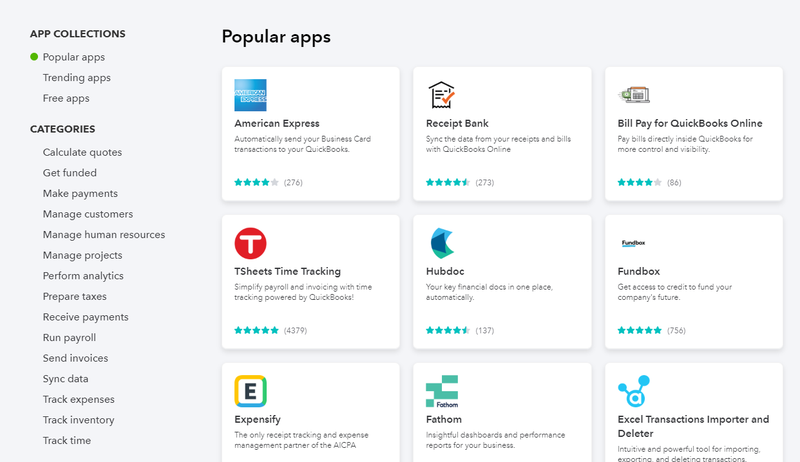The height and width of the screenshot is (462, 800).
Task: Click the Fathom app logo
Action: coord(442,391)
